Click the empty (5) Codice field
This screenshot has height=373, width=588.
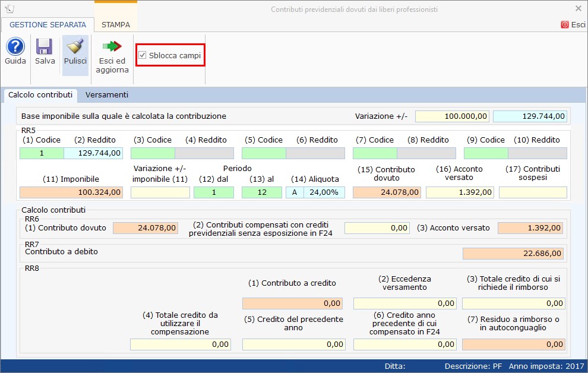point(264,153)
